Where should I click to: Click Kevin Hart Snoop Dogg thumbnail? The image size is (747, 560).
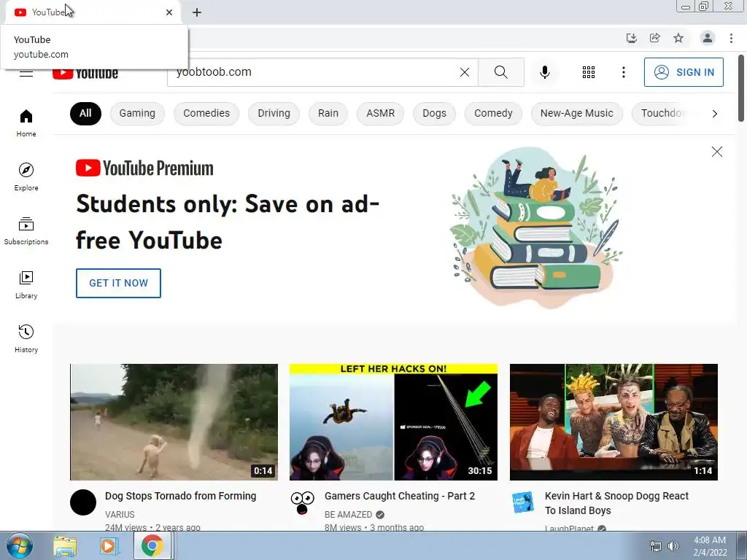tap(614, 422)
